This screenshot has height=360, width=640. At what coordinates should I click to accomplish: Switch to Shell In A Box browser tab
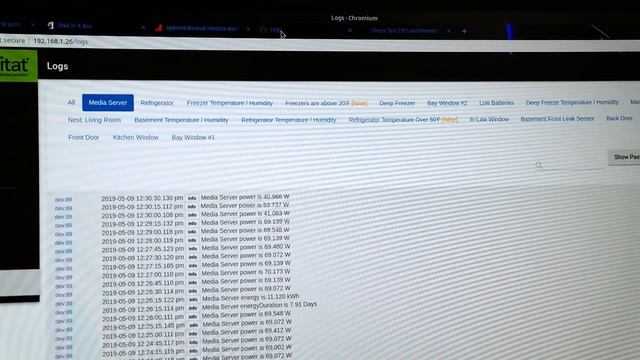74,26
